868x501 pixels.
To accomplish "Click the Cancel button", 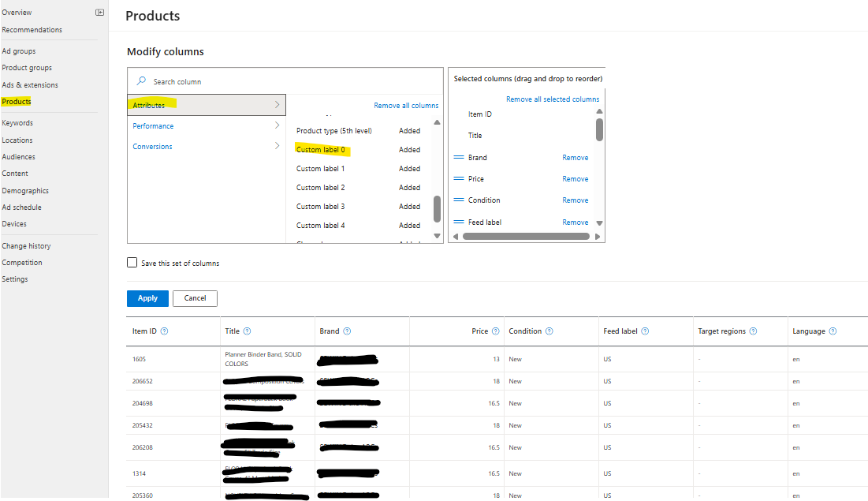I will tap(195, 298).
